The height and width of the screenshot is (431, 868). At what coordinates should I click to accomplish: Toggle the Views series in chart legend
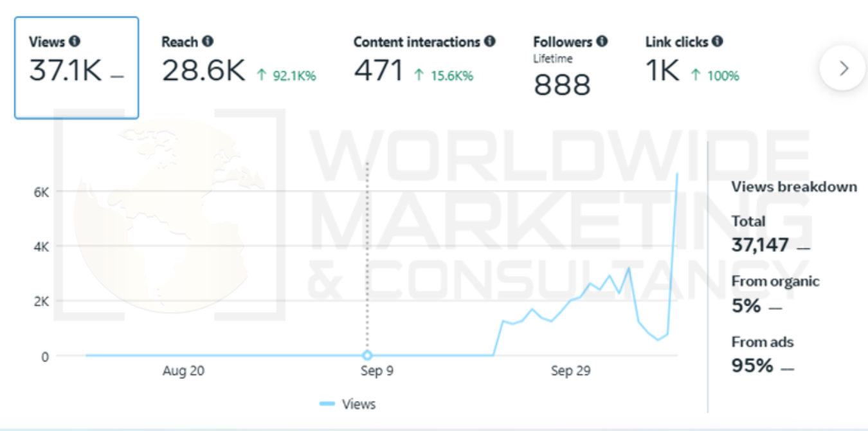point(348,404)
